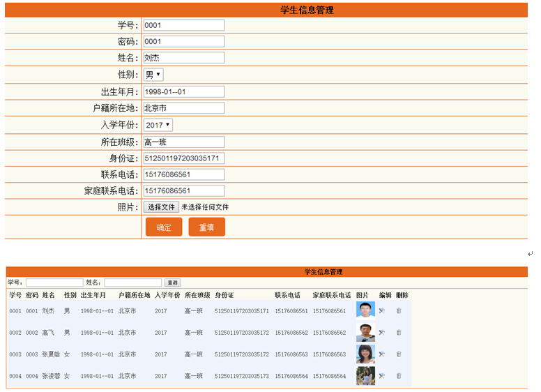This screenshot has height=392, width=541.
Task: Focus the 身份证 number field
Action: tap(184, 158)
